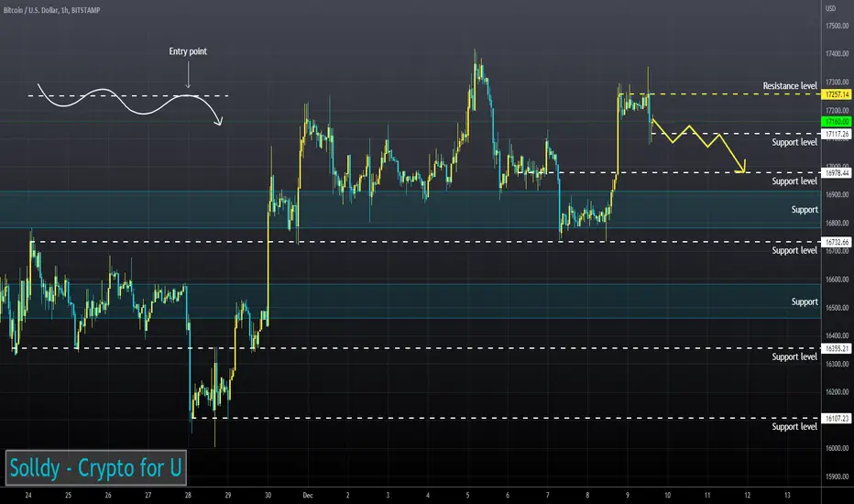Click the 17500.00 price axis label
Viewport: 854px width, 504px height.
pyautogui.click(x=838, y=26)
